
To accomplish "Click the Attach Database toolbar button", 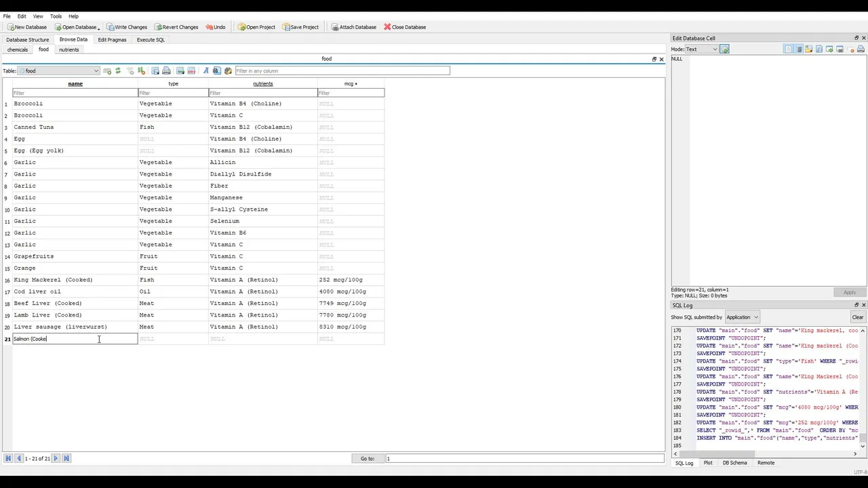I will tap(353, 27).
